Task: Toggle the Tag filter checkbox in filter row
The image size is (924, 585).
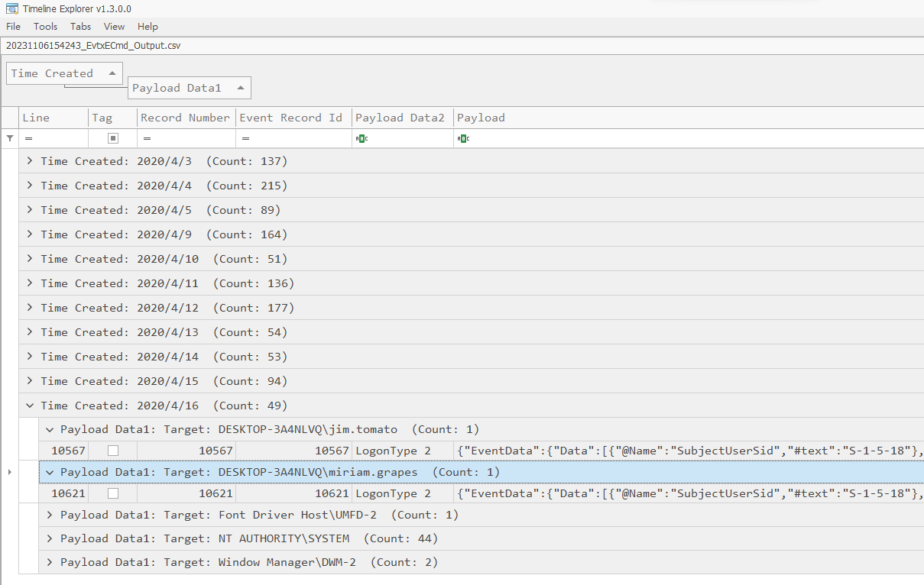Action: coord(113,138)
